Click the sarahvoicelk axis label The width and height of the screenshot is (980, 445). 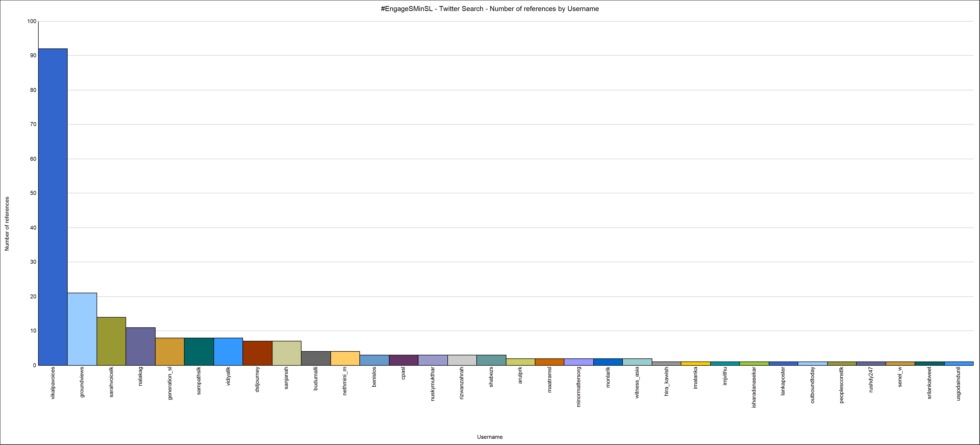coord(111,382)
